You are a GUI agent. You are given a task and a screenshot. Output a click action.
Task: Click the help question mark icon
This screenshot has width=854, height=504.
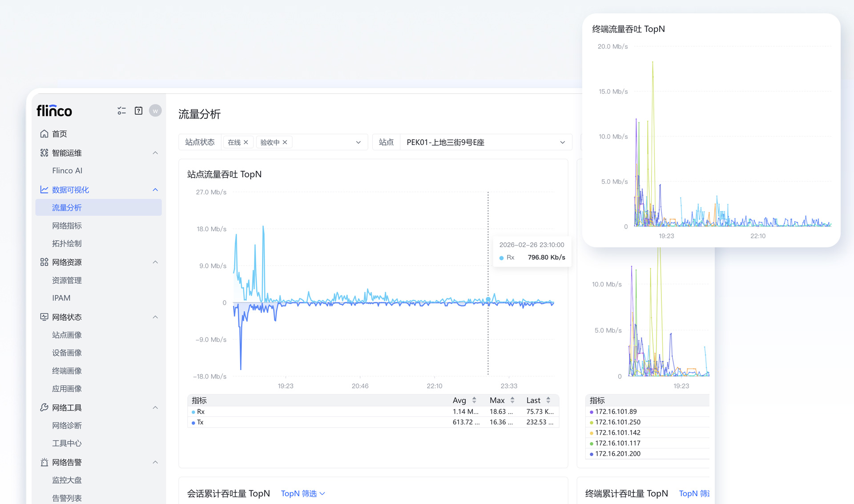click(x=138, y=111)
